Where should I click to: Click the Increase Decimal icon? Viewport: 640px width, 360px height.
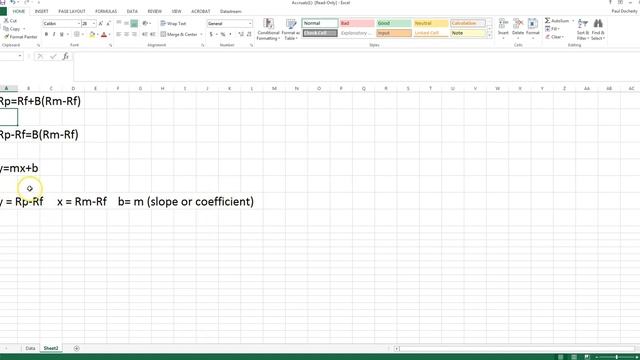[x=241, y=35]
